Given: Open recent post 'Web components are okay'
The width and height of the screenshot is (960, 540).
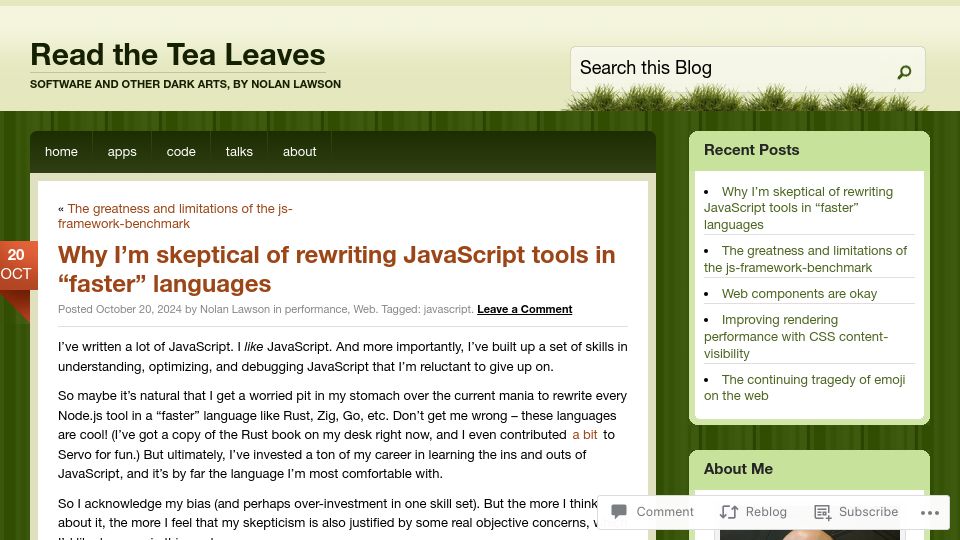Looking at the screenshot, I should coord(799,294).
